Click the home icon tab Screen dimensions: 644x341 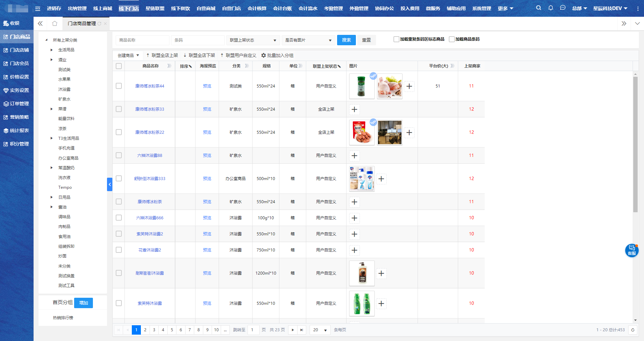pos(55,23)
